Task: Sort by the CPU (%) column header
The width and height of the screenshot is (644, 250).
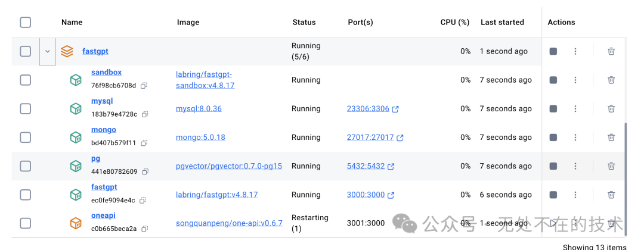Action: pos(454,22)
